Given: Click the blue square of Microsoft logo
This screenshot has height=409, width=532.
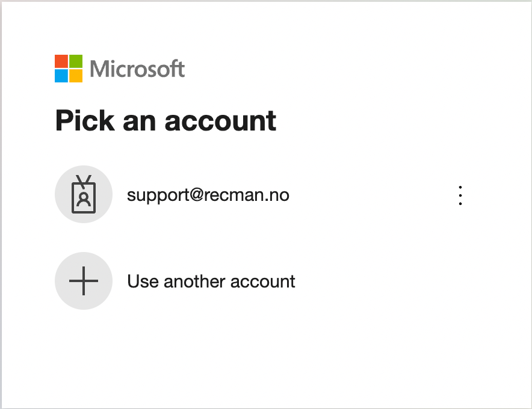Looking at the screenshot, I should 61,76.
